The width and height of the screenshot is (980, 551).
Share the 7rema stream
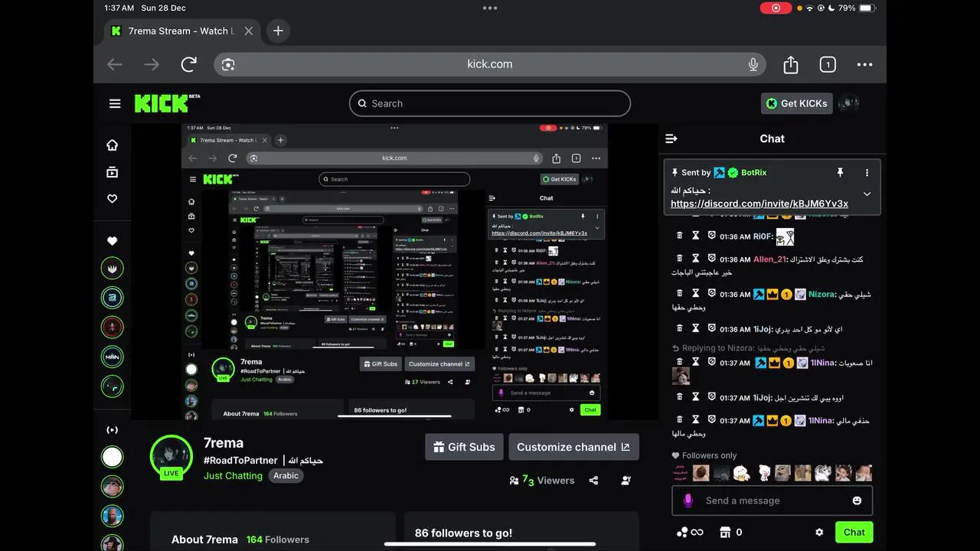593,481
